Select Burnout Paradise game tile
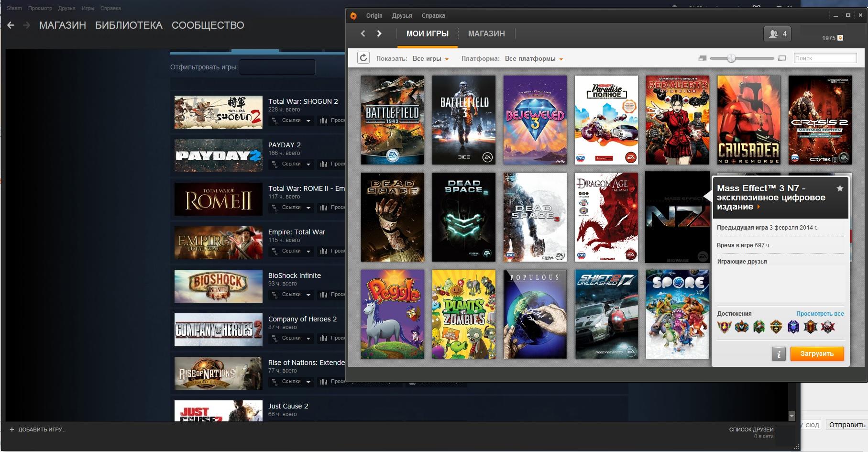The width and height of the screenshot is (868, 452). [x=606, y=120]
